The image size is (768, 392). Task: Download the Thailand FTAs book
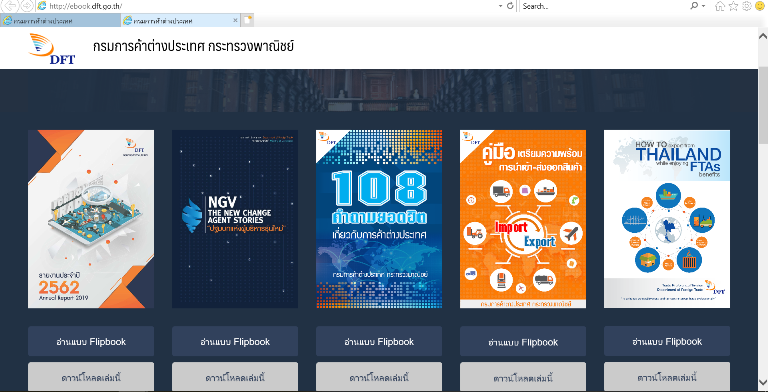coord(667,377)
